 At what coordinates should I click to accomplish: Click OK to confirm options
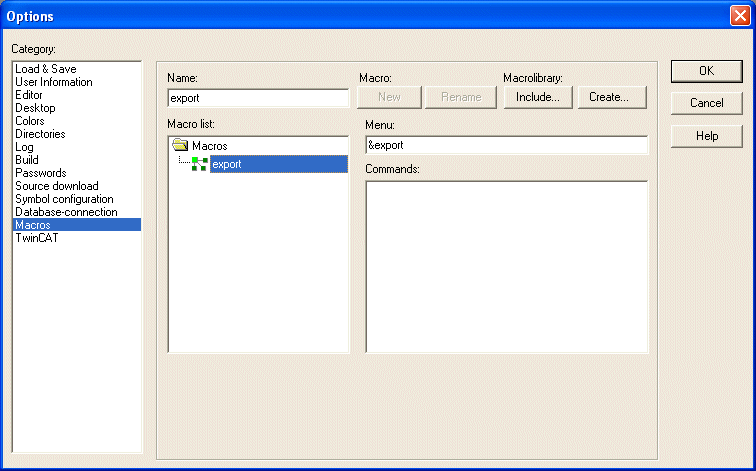tap(706, 71)
